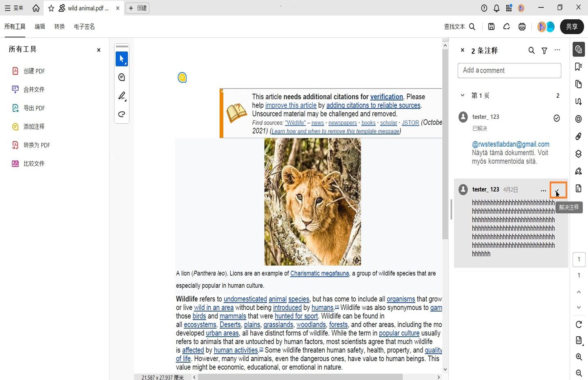This screenshot has width=588, height=380.
Task: Follow the Charismatic megafauna link
Action: point(320,273)
